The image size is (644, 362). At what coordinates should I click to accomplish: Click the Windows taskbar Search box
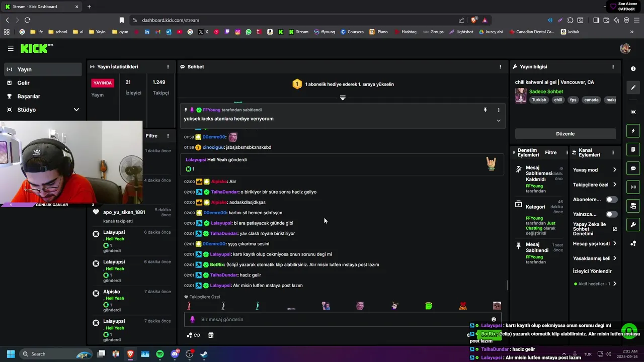(56, 354)
